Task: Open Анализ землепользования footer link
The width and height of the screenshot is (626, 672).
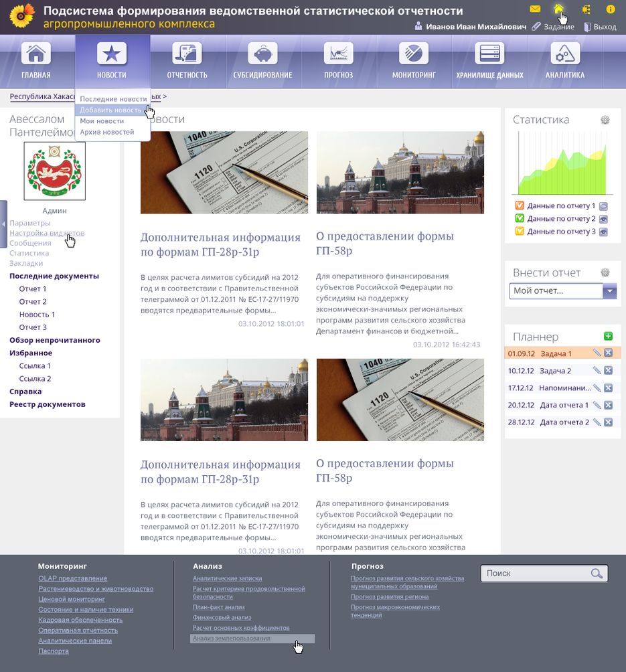Action: 232,639
